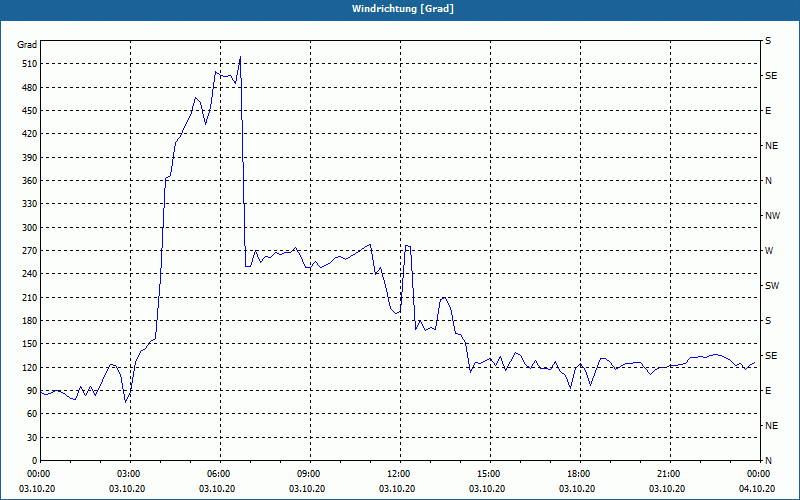Select the 03.10.20 date below 21:00
This screenshot has width=800, height=500.
[x=667, y=489]
